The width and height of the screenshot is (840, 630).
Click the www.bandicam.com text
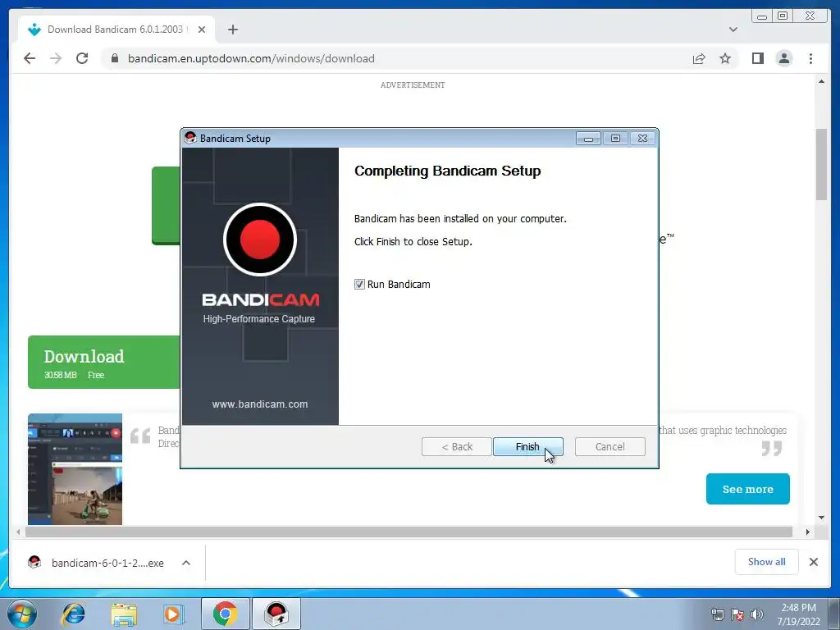click(260, 404)
